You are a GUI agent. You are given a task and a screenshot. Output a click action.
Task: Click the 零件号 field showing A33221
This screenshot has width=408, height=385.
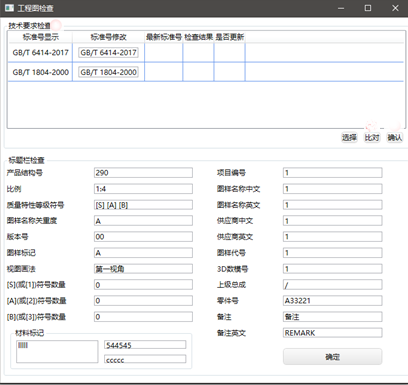click(x=332, y=301)
